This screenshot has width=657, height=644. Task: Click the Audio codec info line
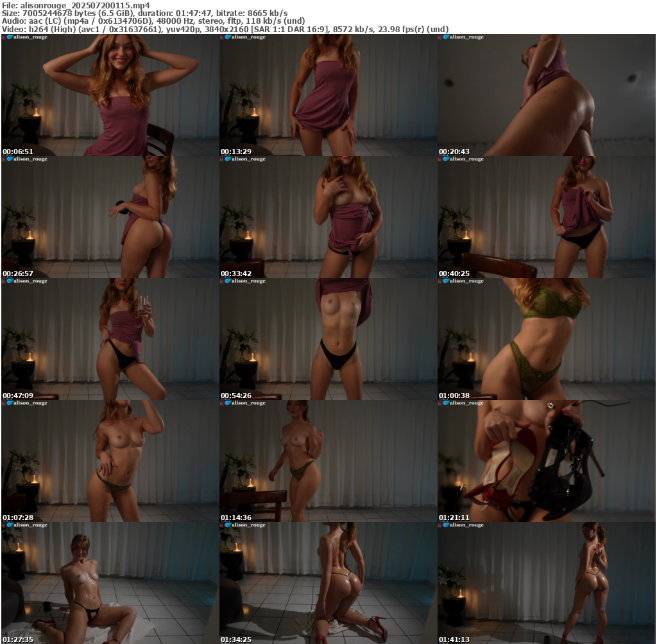[x=153, y=21]
